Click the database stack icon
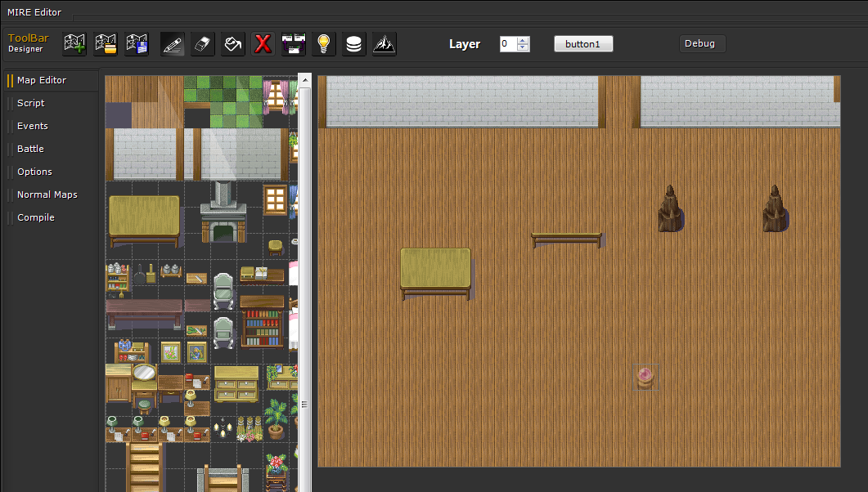 tap(353, 44)
